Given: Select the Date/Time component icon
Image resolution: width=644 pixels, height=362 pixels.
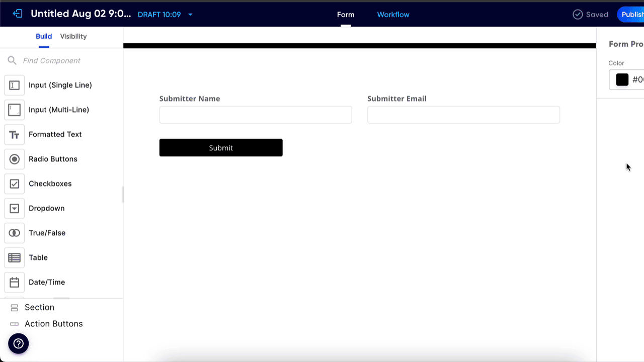Looking at the screenshot, I should pos(15,283).
